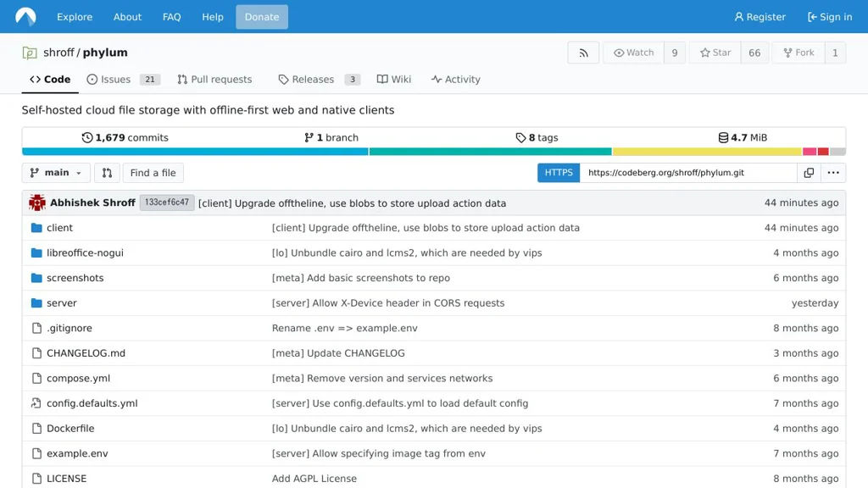868x488 pixels.
Task: Open the client folder
Action: 59,228
